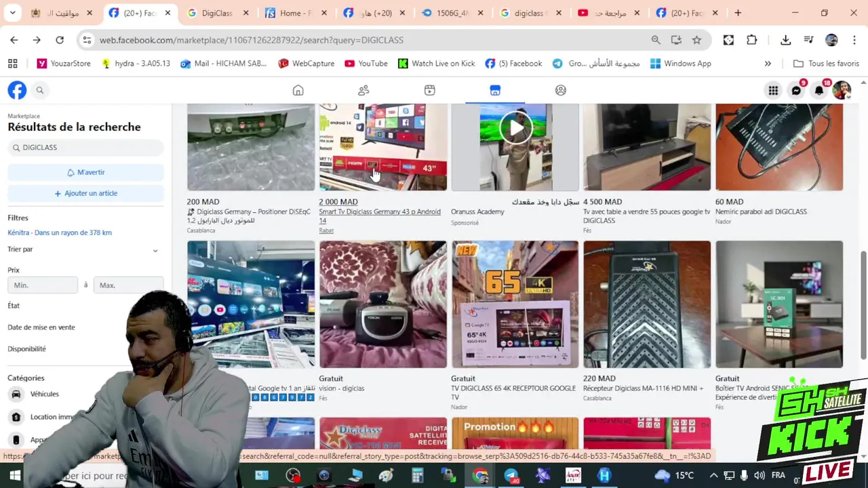Screen dimensions: 868x488
Task: Click the DIGICLASS marketplace search field
Action: (x=85, y=147)
